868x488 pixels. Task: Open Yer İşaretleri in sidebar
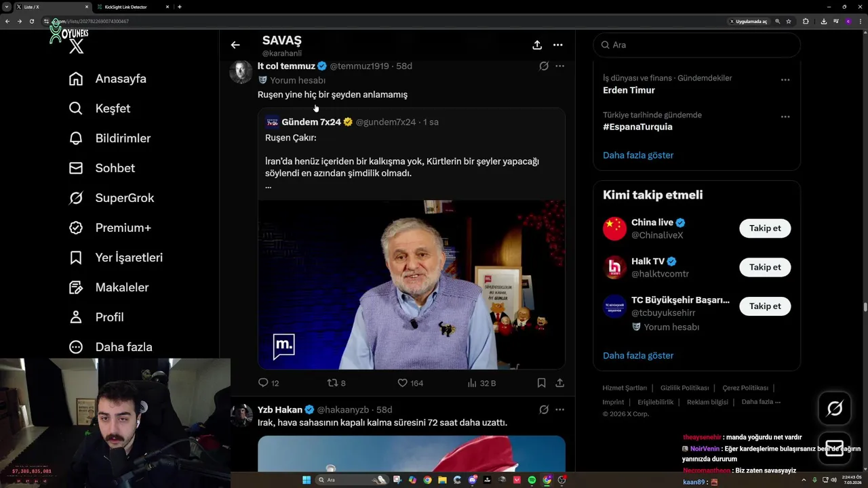129,258
